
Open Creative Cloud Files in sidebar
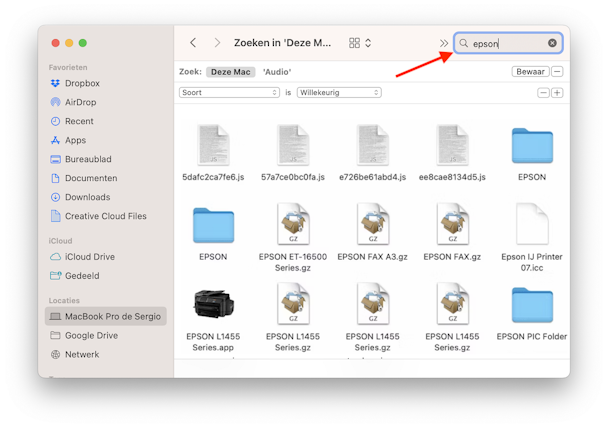coord(105,216)
